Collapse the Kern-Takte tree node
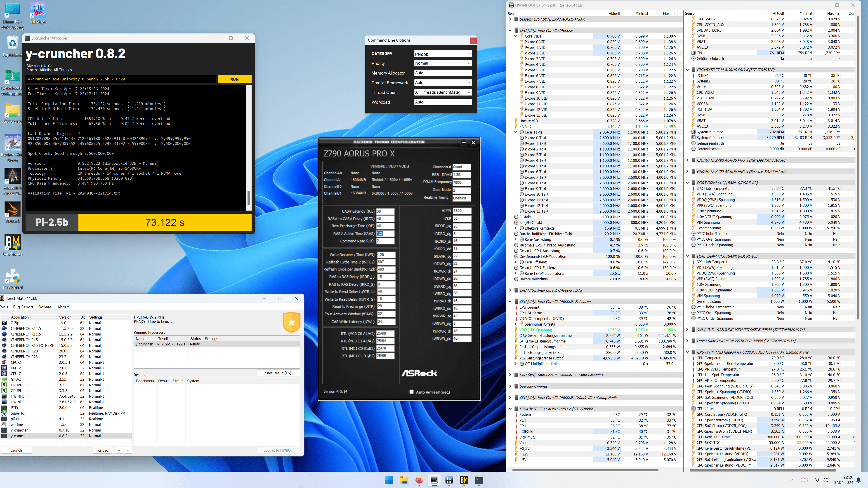The width and height of the screenshot is (868, 488). tap(516, 132)
